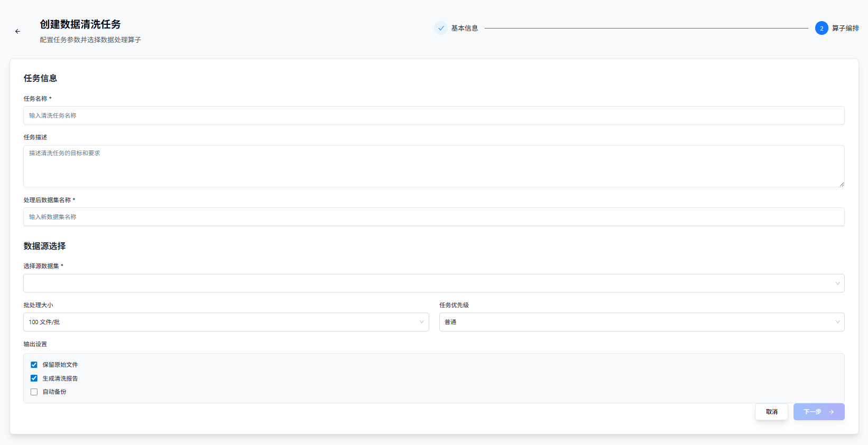Expand the 批处理大小 dropdown

[x=225, y=322]
